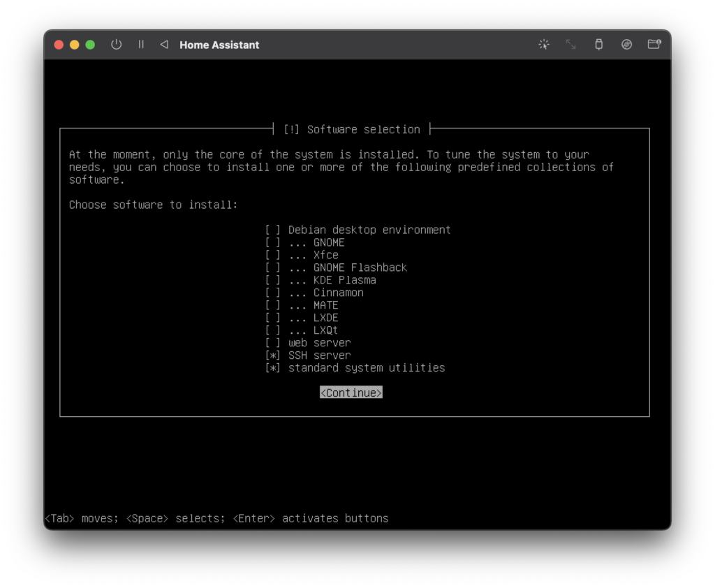Image resolution: width=715 pixels, height=588 pixels.
Task: Enable the web server option
Action: tap(273, 343)
